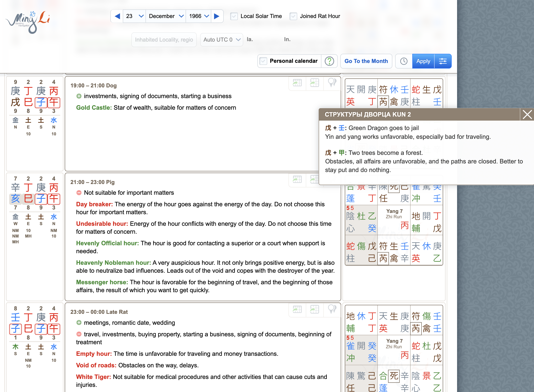Click the Inhabited Locality input field
The width and height of the screenshot is (534, 392).
click(x=164, y=40)
